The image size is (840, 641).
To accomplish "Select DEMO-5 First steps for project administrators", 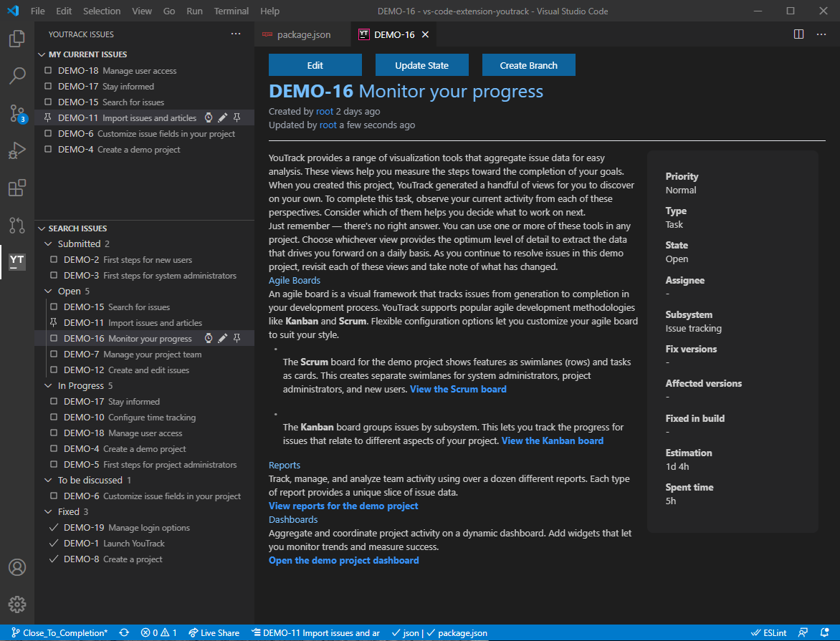I will 144,465.
